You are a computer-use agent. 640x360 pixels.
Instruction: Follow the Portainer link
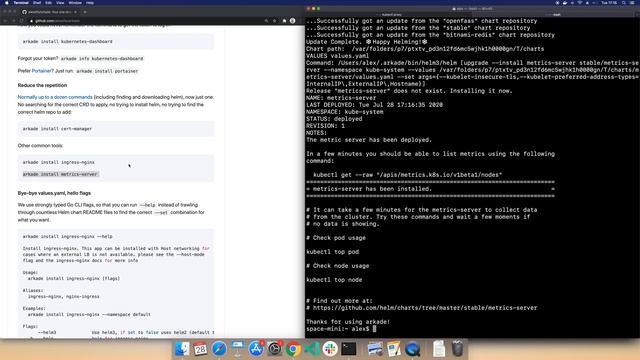(42, 71)
